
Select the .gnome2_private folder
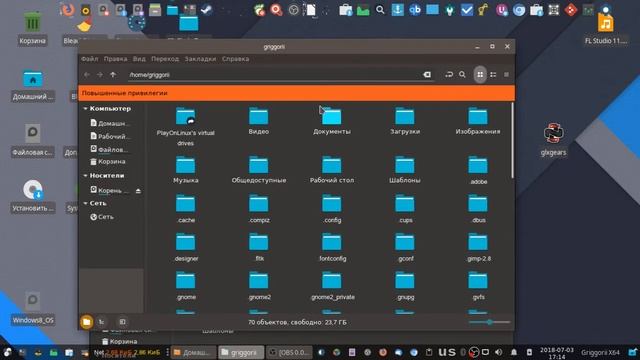[332, 286]
